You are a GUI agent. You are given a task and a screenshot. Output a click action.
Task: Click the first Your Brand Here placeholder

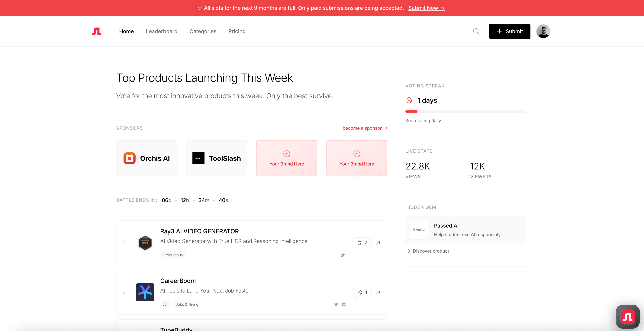(287, 158)
